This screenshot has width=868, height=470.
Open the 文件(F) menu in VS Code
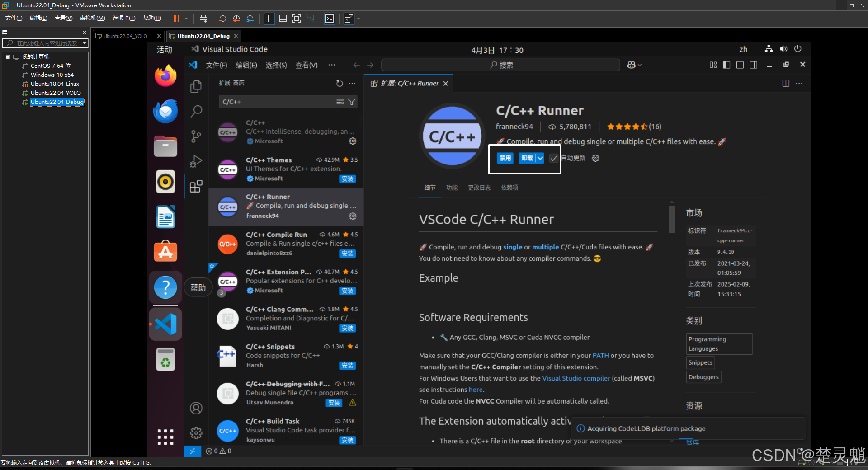click(217, 65)
